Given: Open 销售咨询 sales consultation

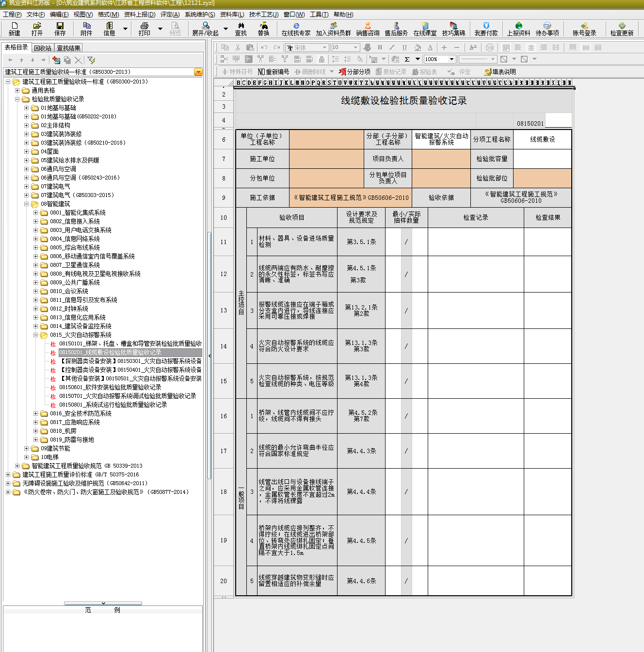Looking at the screenshot, I should [x=368, y=29].
